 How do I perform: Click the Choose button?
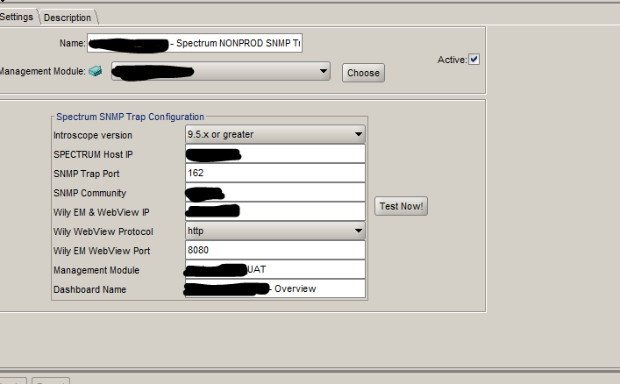pyautogui.click(x=363, y=73)
